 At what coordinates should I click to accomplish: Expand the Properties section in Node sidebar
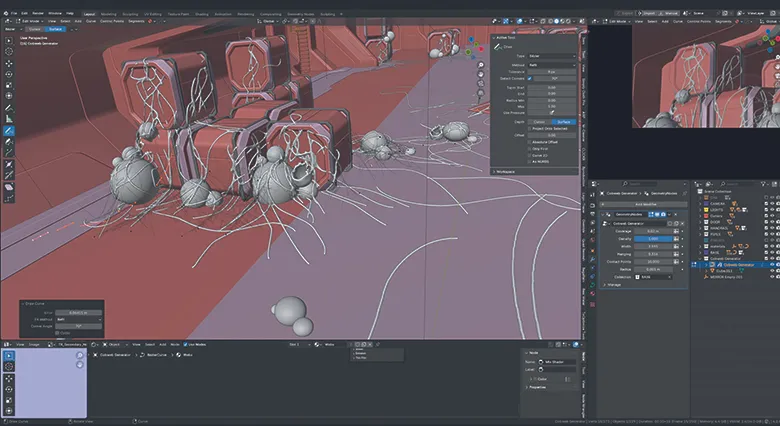point(537,387)
